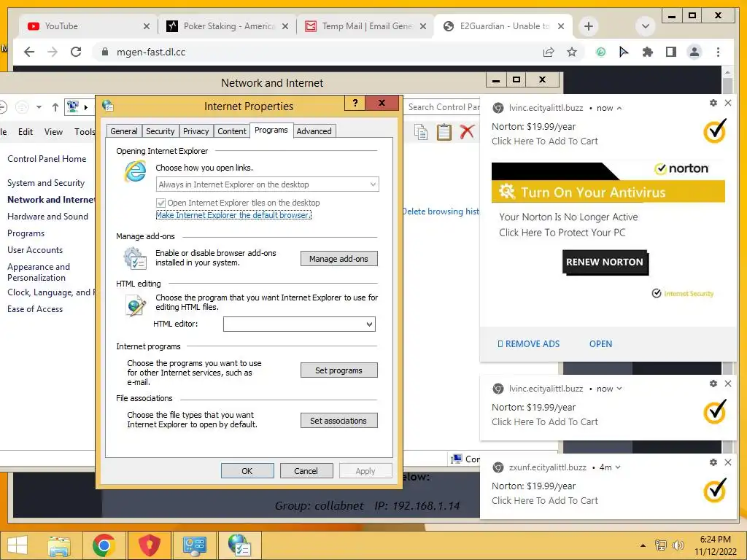
Task: Click Manage add-ons button
Action: pos(338,259)
